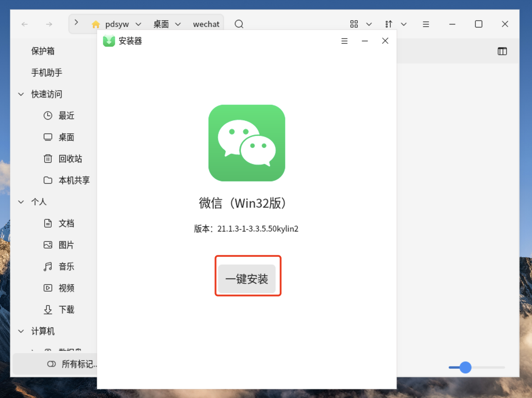The image size is (532, 398).
Task: Click the document icon beside 文档
Action: [x=48, y=223]
